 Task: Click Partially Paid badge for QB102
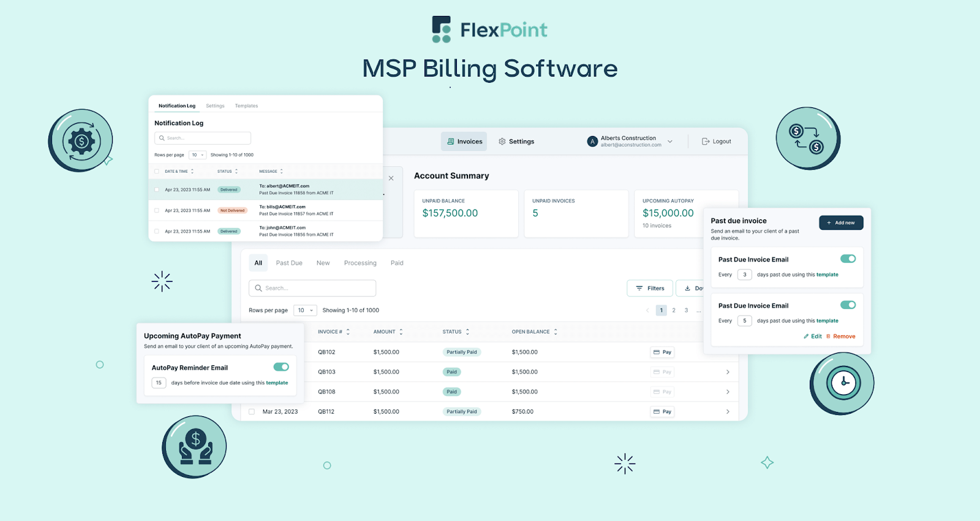click(462, 352)
